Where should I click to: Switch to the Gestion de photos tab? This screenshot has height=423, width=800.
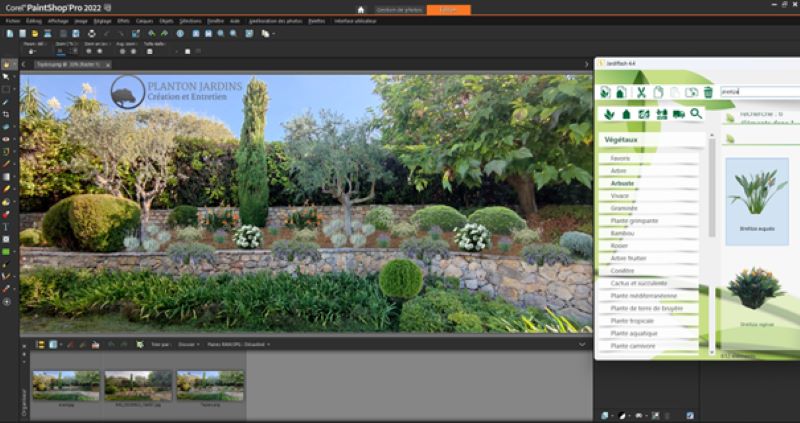point(400,9)
